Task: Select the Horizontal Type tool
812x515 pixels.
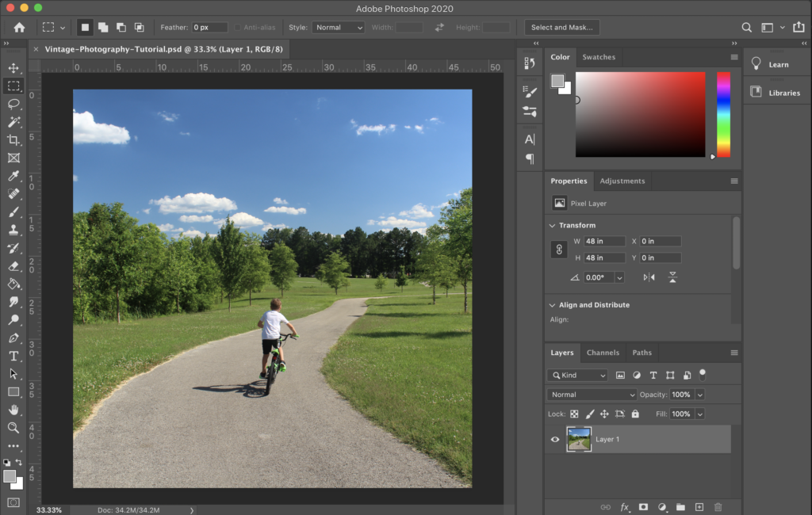Action: point(13,356)
